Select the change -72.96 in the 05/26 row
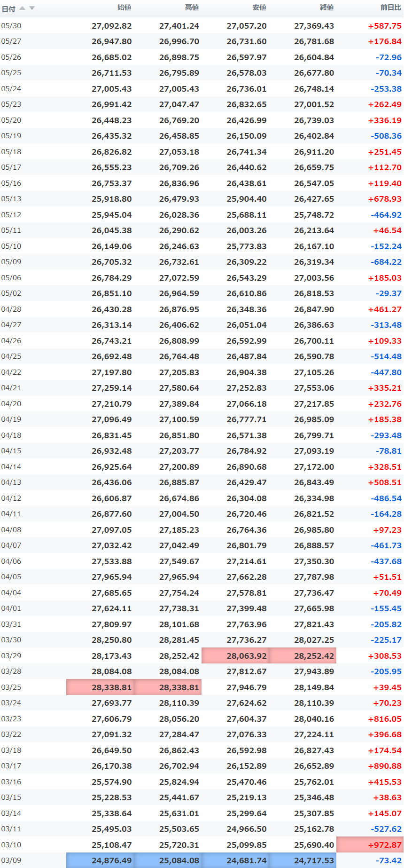The height and width of the screenshot is (868, 404). tap(388, 57)
